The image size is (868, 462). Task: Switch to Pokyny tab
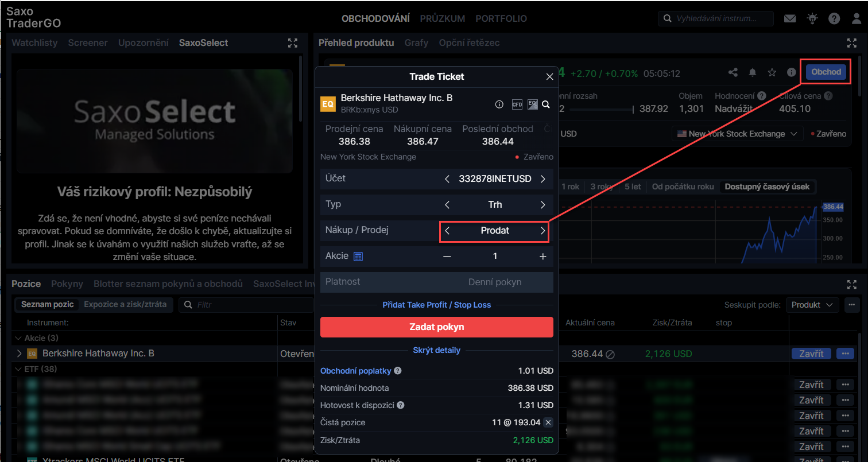click(x=67, y=284)
